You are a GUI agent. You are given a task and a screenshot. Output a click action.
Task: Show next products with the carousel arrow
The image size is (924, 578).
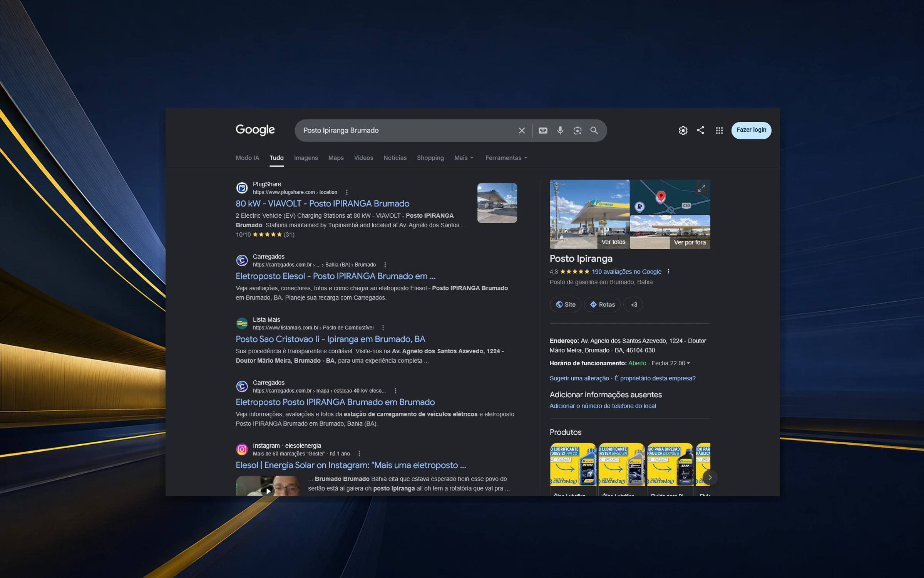tap(710, 477)
